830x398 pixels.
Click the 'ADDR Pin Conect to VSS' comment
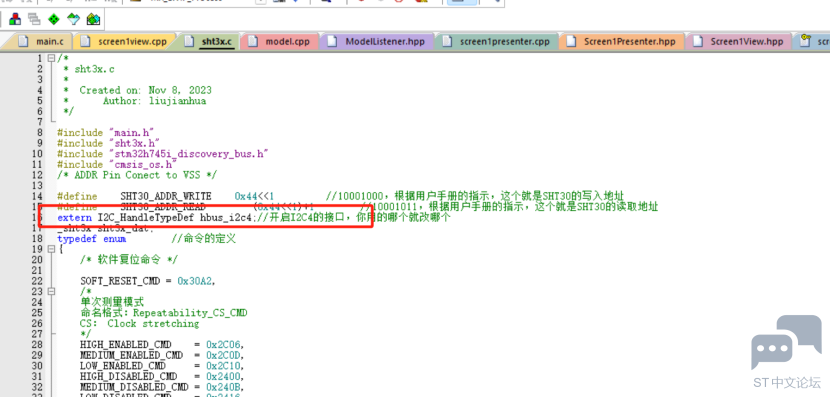(137, 175)
